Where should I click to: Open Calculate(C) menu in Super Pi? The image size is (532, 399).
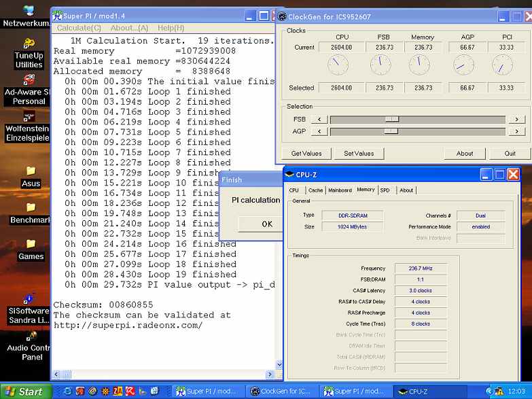(x=79, y=28)
